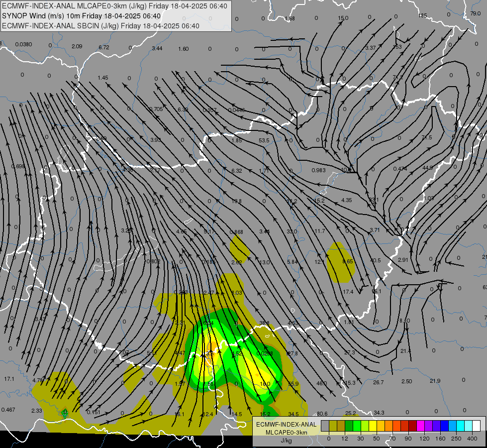Select the map value 0.467
This screenshot has width=487, height=448.
8,410
